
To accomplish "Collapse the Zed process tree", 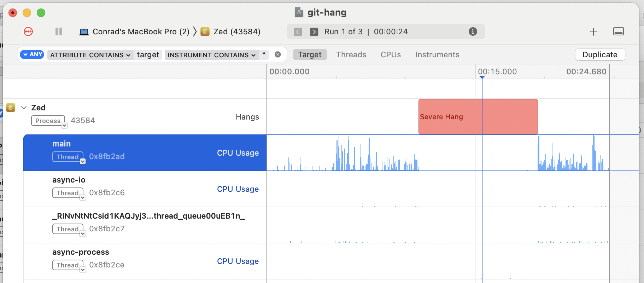I will pyautogui.click(x=24, y=108).
